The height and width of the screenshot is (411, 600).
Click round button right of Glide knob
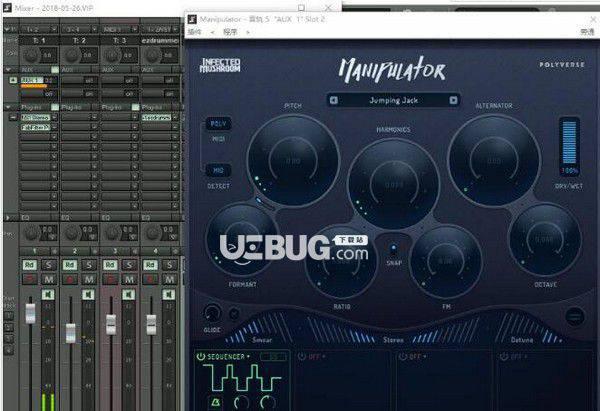tap(234, 314)
